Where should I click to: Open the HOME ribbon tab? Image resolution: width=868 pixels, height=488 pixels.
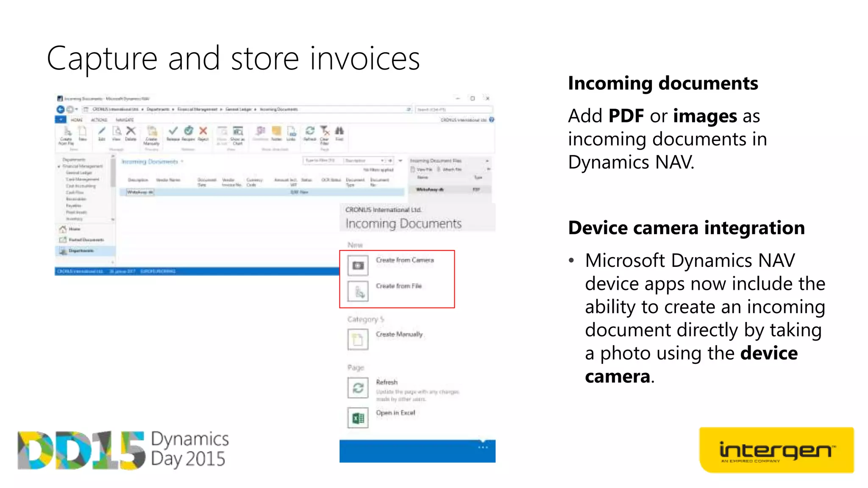[77, 120]
